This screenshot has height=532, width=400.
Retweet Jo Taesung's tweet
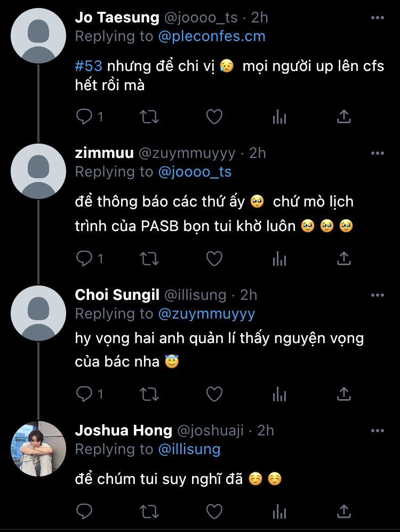pos(149,117)
